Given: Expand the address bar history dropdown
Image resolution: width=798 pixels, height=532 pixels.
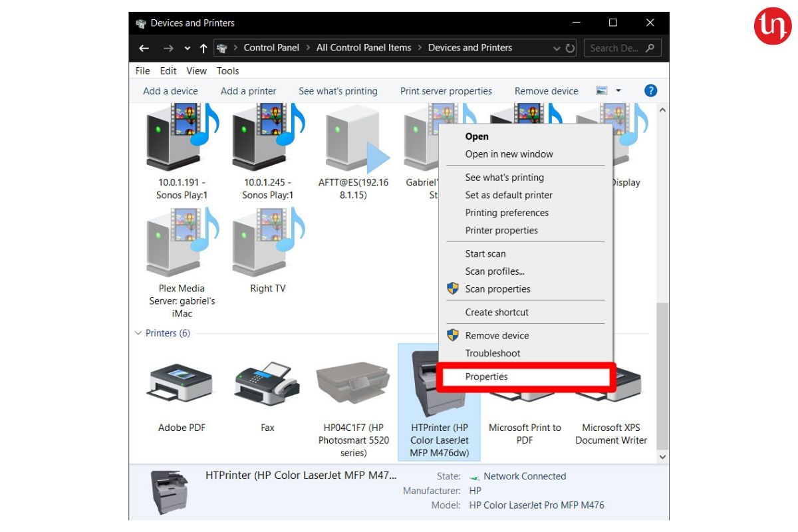Looking at the screenshot, I should pyautogui.click(x=557, y=48).
